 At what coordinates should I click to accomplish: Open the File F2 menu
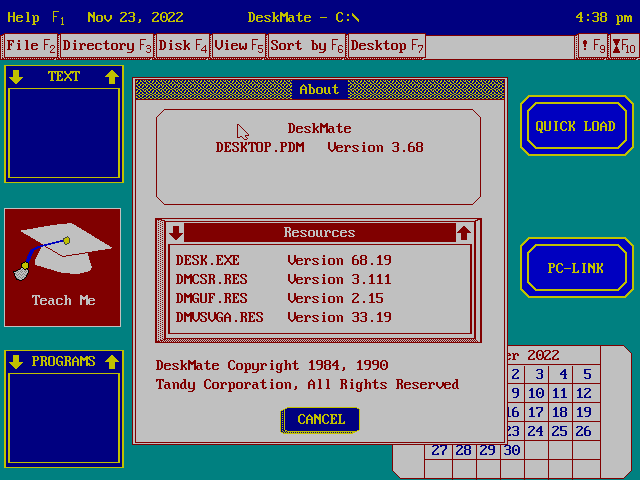(31, 46)
